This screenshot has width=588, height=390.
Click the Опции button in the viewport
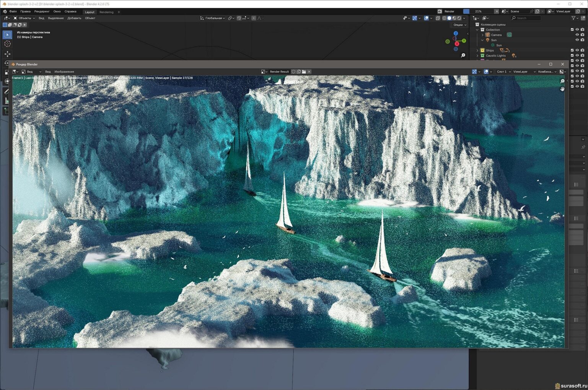click(x=459, y=25)
